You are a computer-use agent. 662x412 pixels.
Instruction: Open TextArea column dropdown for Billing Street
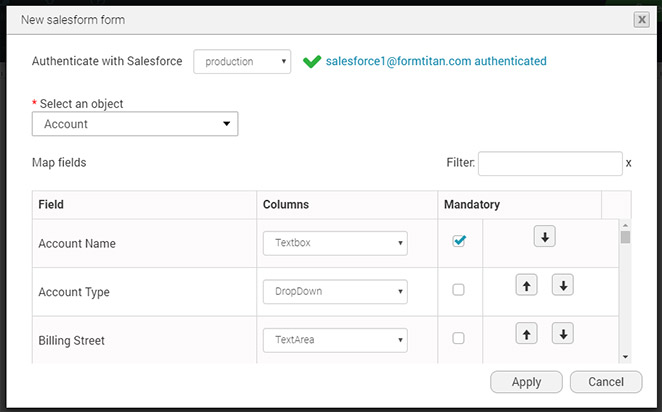pos(335,340)
